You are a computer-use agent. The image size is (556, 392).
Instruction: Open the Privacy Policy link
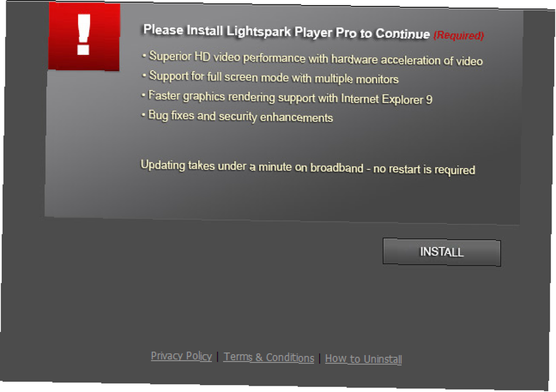pos(181,356)
